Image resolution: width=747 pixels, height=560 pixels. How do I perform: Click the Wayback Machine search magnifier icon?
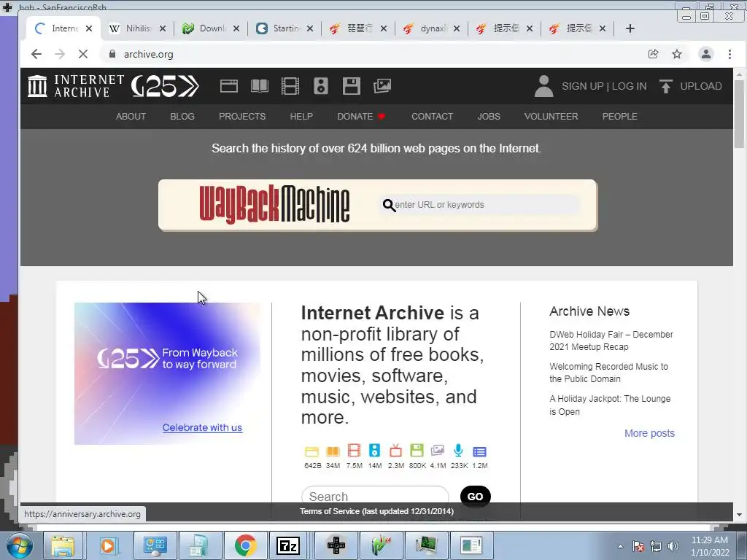(x=389, y=205)
